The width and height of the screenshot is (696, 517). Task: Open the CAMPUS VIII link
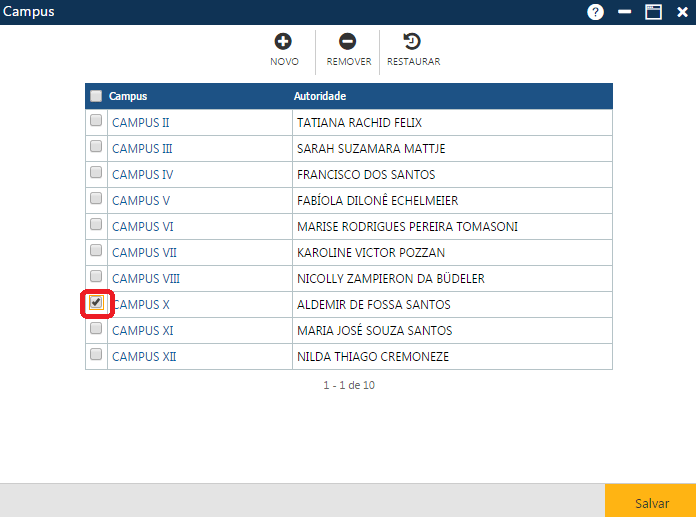pyautogui.click(x=146, y=279)
